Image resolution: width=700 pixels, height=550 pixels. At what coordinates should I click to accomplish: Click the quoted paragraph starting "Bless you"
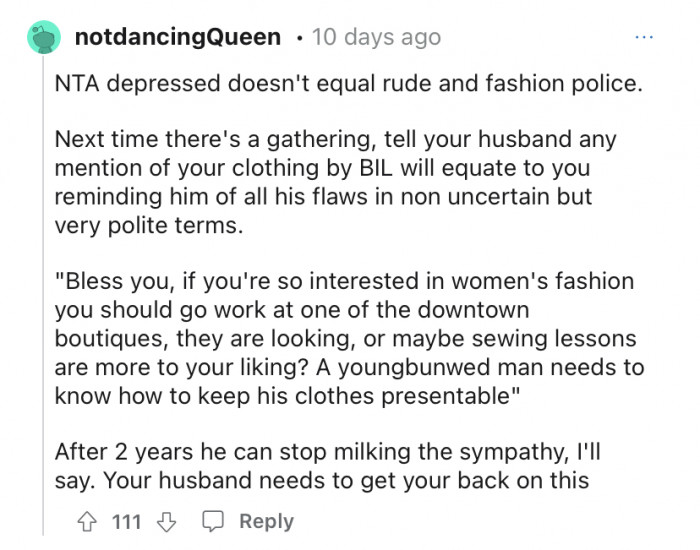(350, 338)
